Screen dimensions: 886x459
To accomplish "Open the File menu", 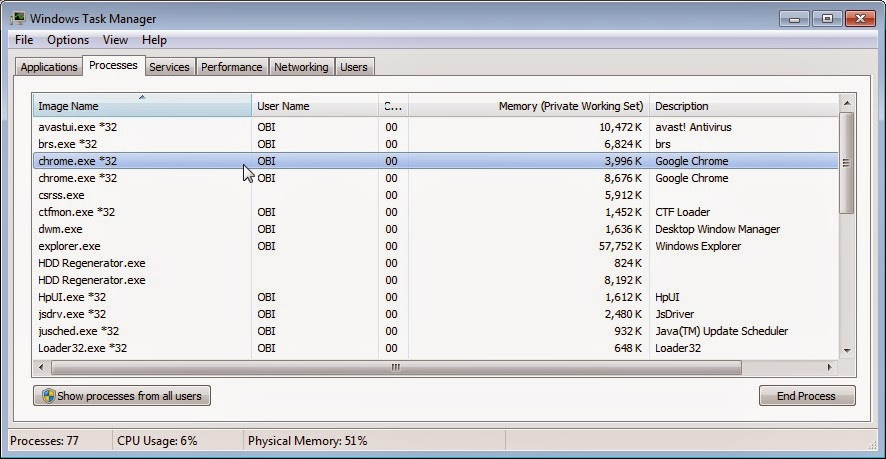I will pyautogui.click(x=24, y=40).
